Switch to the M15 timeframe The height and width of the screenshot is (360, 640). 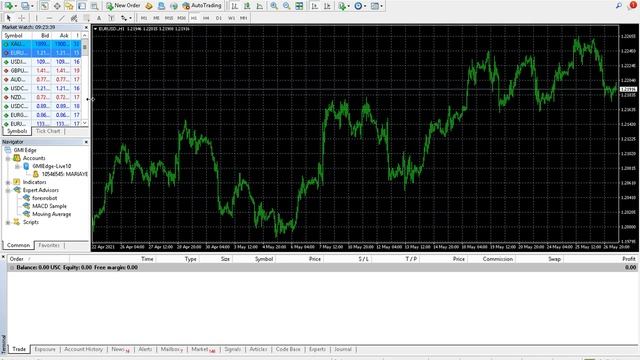(x=169, y=18)
